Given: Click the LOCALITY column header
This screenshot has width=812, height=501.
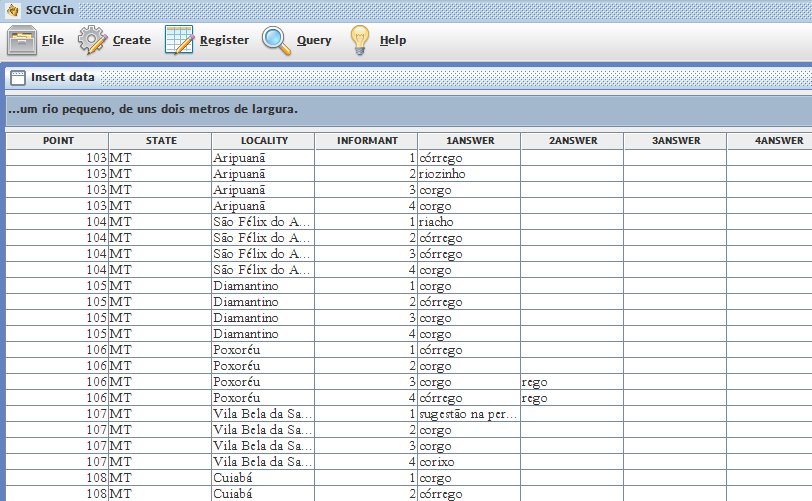Looking at the screenshot, I should click(264, 141).
